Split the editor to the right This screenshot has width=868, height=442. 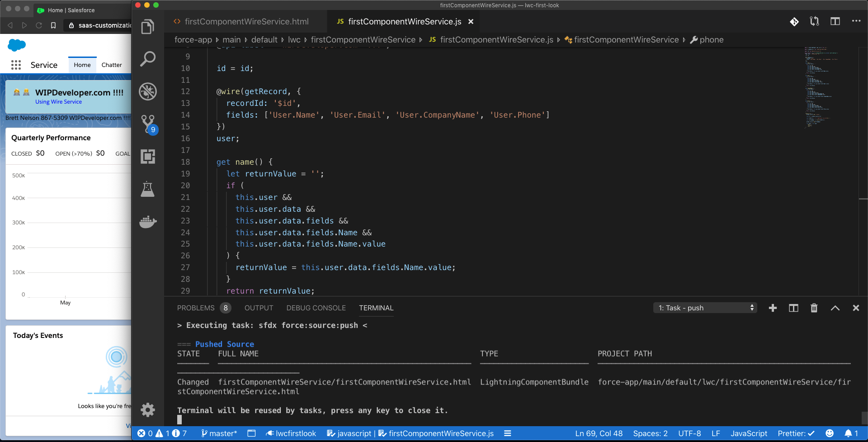(835, 21)
